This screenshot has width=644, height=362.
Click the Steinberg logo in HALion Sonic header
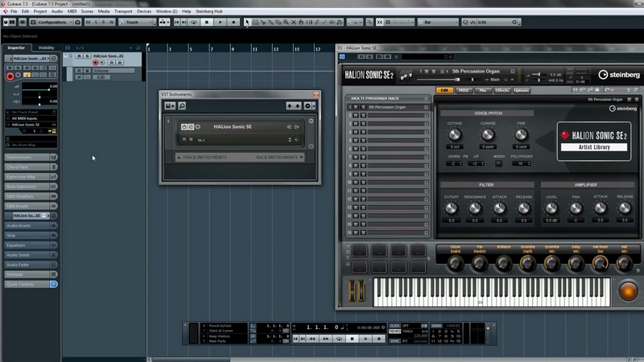point(619,75)
